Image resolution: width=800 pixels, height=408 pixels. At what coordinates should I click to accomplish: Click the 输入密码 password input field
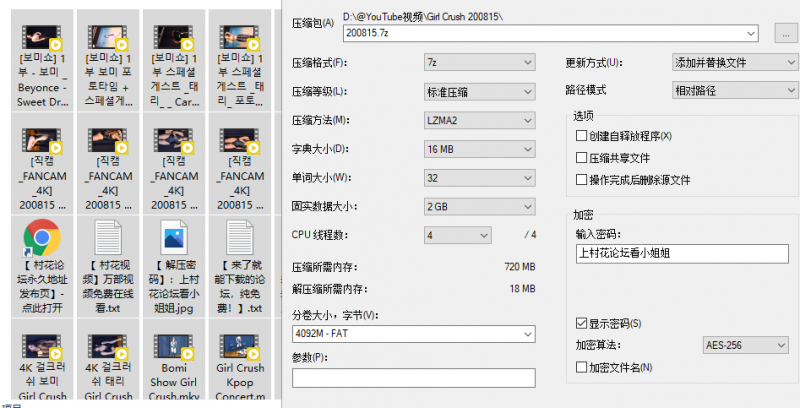tap(682, 253)
